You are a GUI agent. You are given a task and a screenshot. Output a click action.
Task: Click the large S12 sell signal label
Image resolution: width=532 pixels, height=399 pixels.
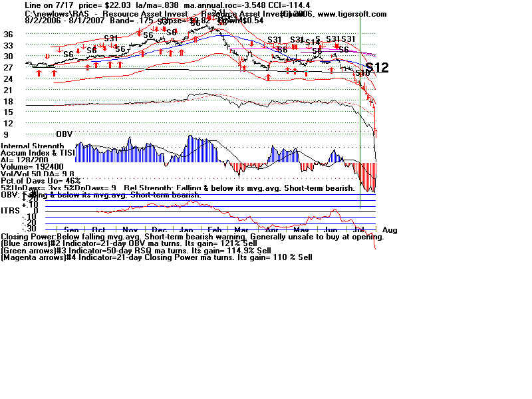coord(377,67)
